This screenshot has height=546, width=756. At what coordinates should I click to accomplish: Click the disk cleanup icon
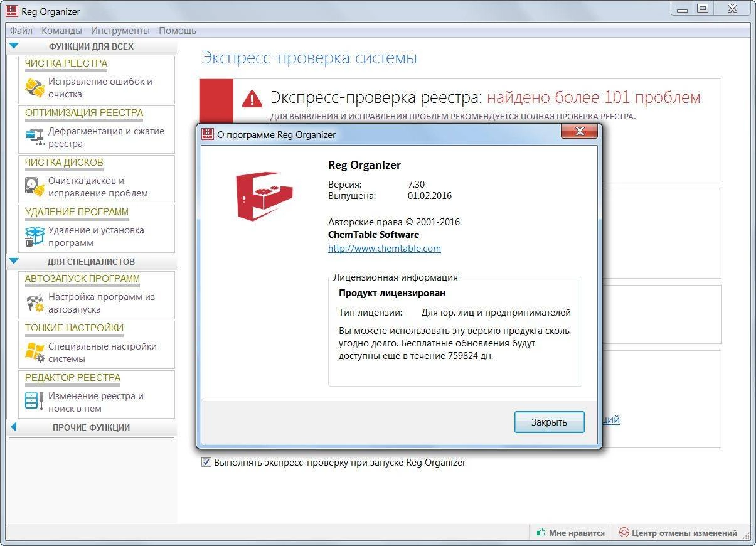click(35, 186)
